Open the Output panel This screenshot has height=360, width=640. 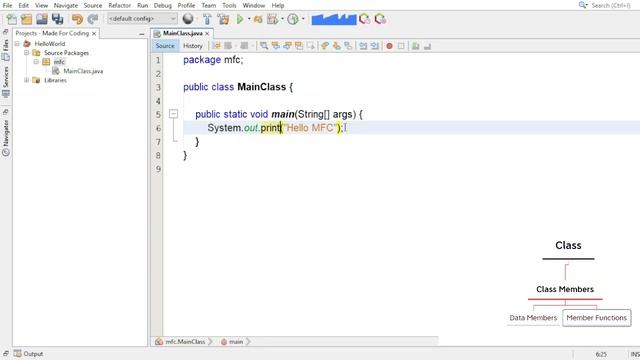[29, 354]
